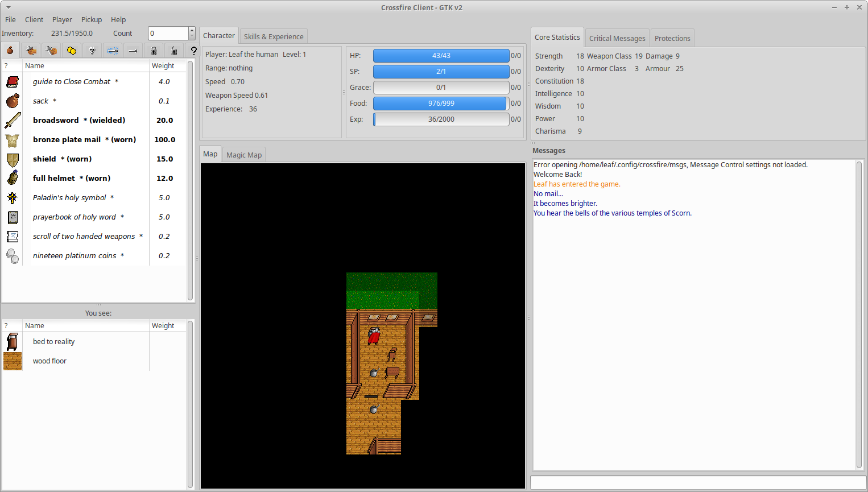Screen dimensions: 868x492
Task: Show all inventory items via the sack tab
Action: point(10,50)
